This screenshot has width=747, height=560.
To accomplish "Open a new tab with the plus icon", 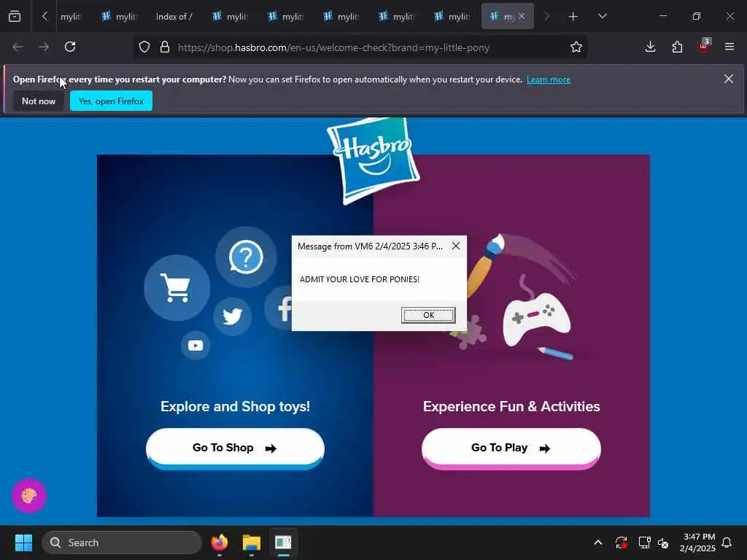I will [x=573, y=16].
